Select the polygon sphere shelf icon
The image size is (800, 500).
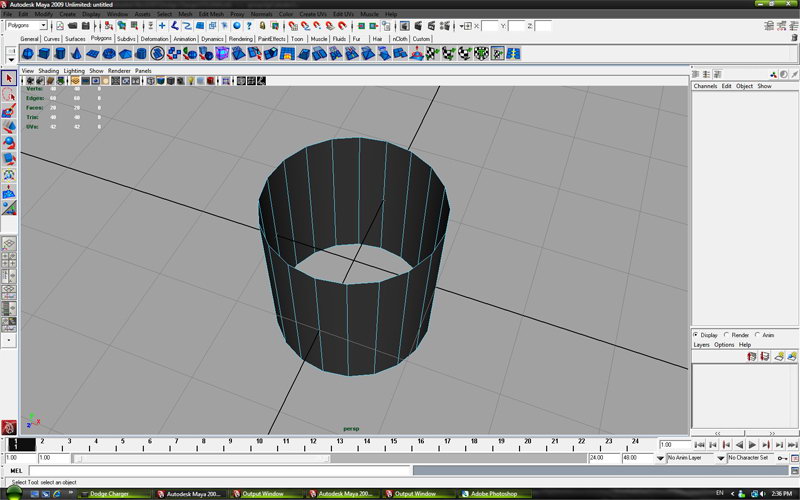(x=26, y=53)
